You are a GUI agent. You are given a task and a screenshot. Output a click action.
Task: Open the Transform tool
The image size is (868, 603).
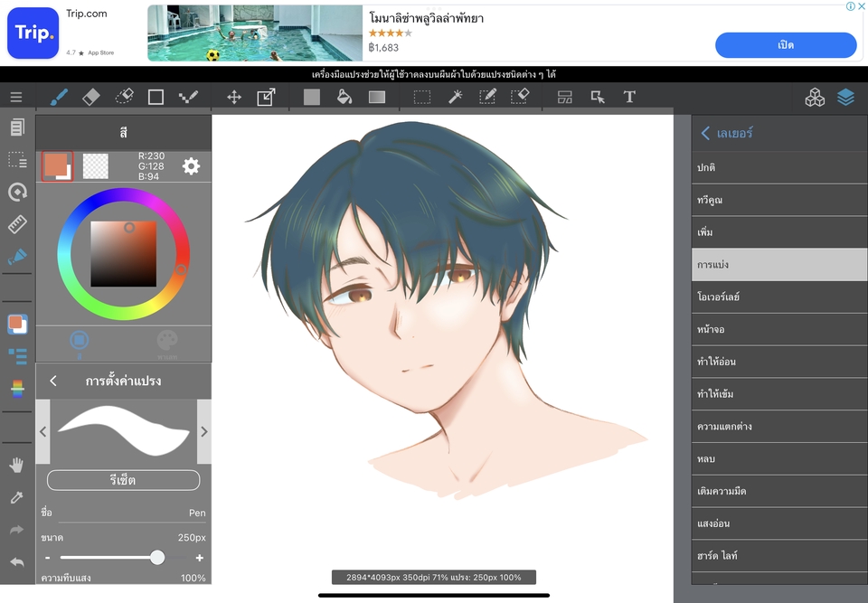click(266, 96)
